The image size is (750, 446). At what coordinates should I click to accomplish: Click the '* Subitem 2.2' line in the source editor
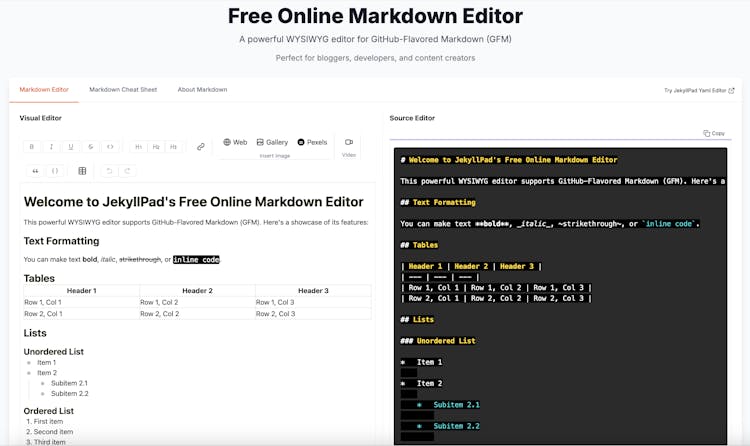point(441,426)
